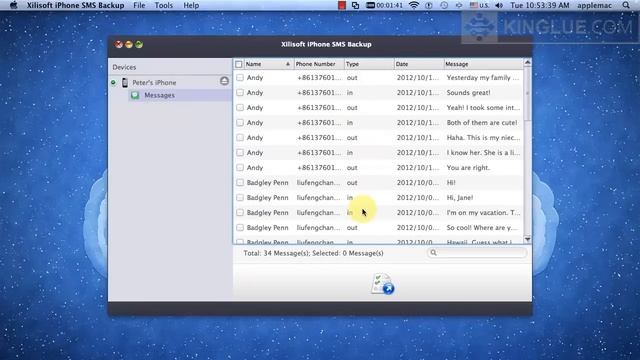Check the Badgley Penn 'Hi!' message
The width and height of the screenshot is (640, 360).
pos(240,182)
